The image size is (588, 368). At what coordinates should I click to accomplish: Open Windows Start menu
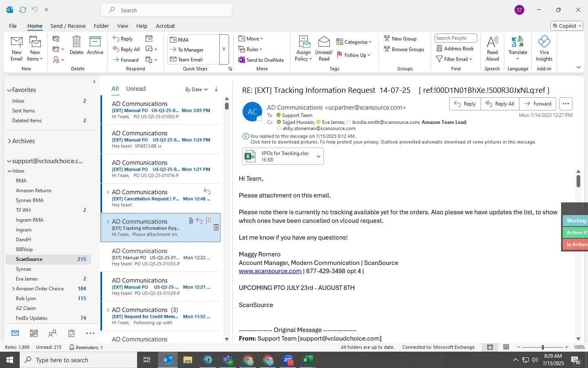click(10, 360)
